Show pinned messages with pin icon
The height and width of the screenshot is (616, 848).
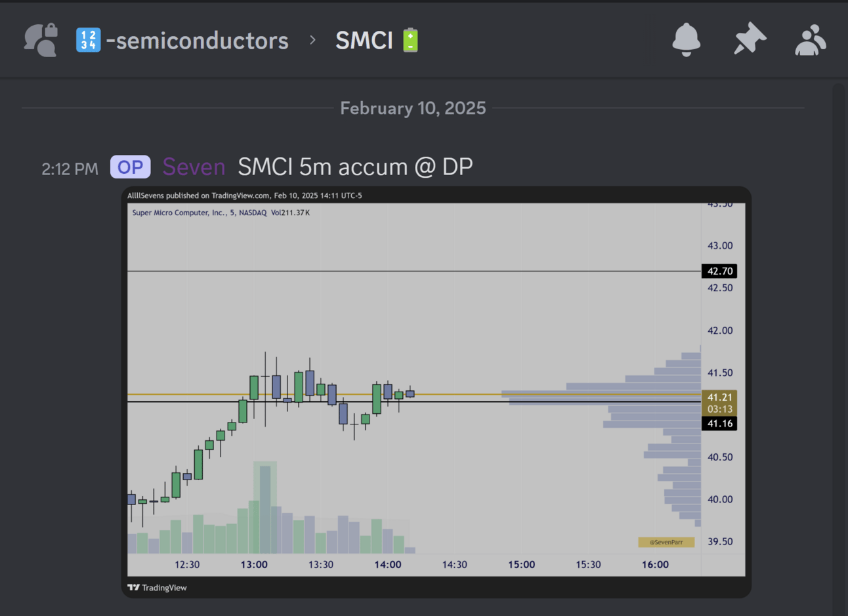(x=749, y=40)
